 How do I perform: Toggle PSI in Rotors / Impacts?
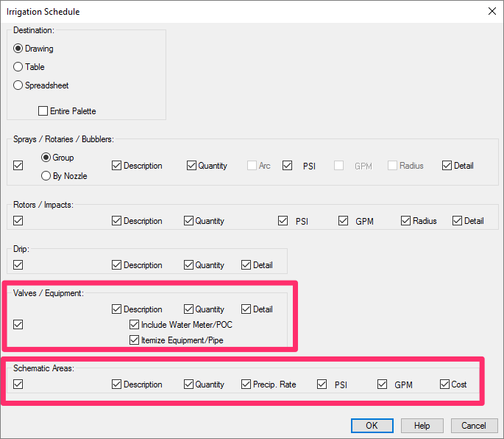283,221
